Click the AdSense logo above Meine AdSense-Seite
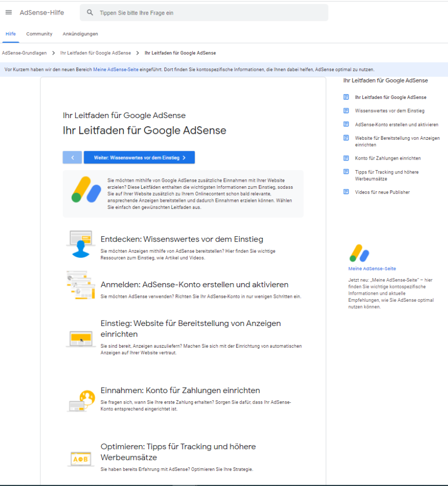 359,253
